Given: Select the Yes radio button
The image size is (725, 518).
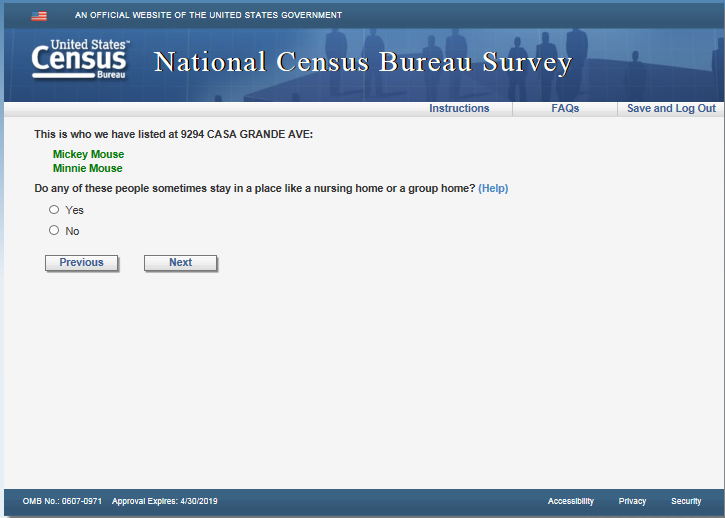Looking at the screenshot, I should tap(54, 210).
